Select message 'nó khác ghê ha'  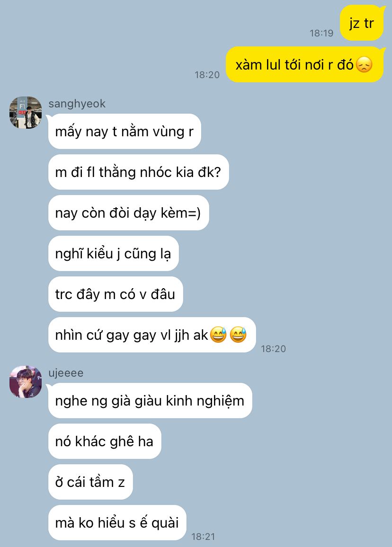click(x=105, y=441)
